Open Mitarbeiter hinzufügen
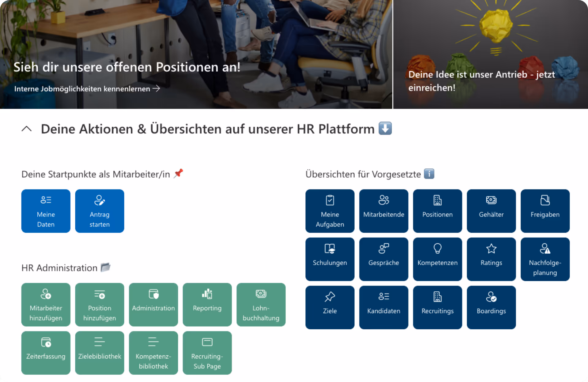Viewport: 588px width, 382px height. 46,305
